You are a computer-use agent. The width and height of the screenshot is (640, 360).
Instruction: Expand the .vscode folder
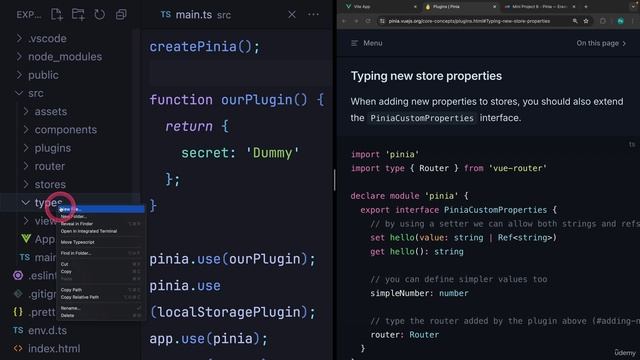19,38
